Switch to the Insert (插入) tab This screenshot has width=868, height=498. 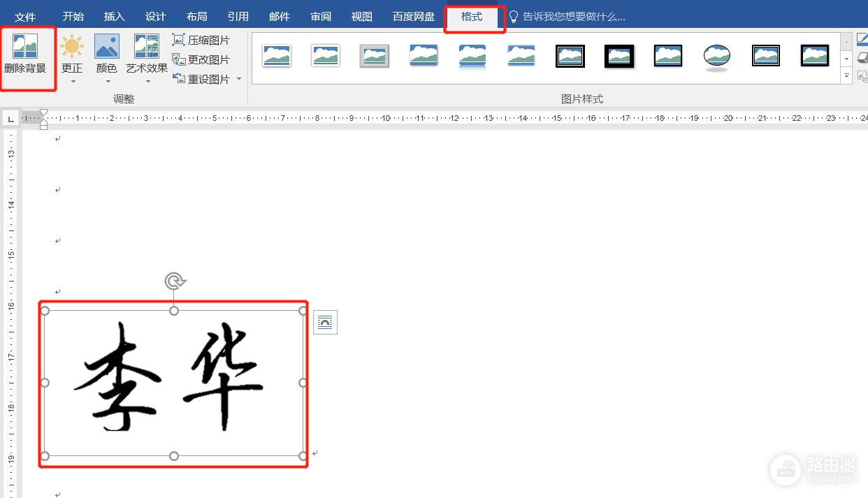tap(114, 17)
